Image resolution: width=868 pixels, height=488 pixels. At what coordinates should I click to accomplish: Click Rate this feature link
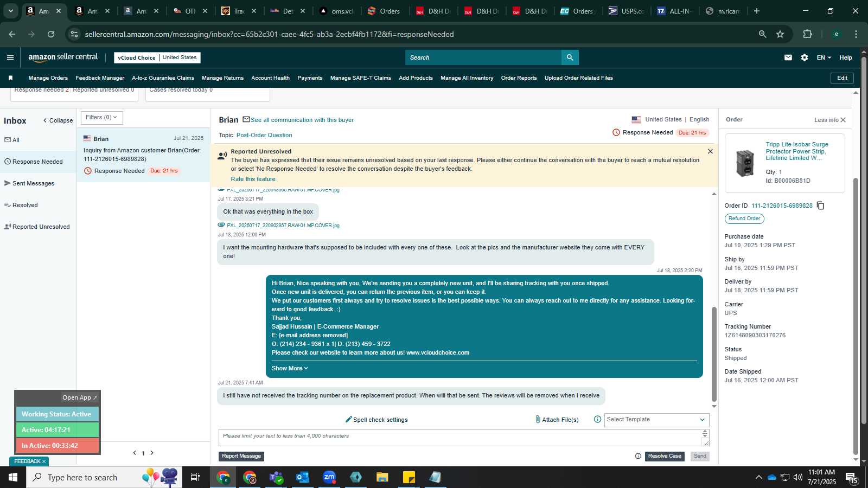[253, 179]
